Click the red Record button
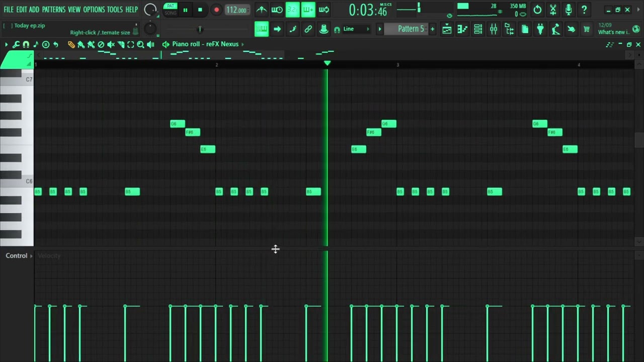This screenshot has height=362, width=644. coord(216,10)
